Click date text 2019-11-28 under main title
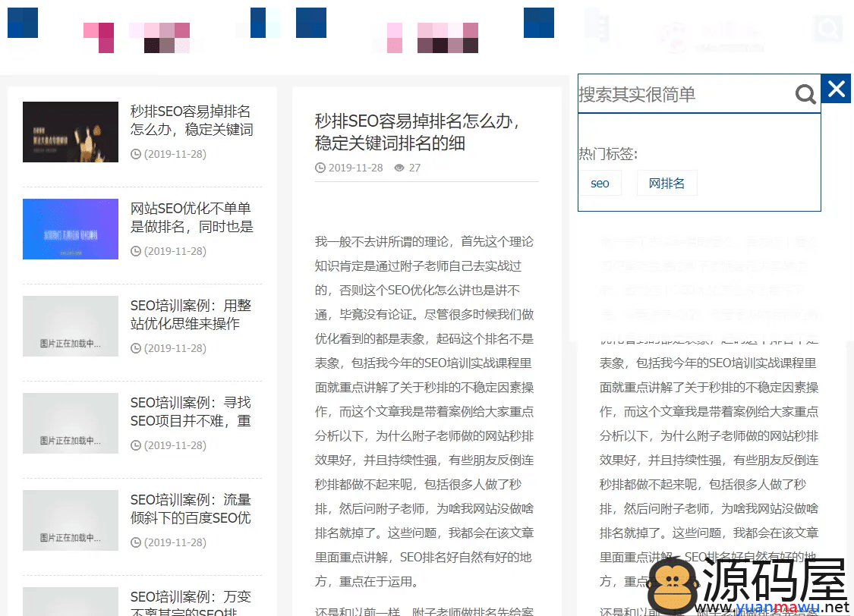 [x=356, y=168]
